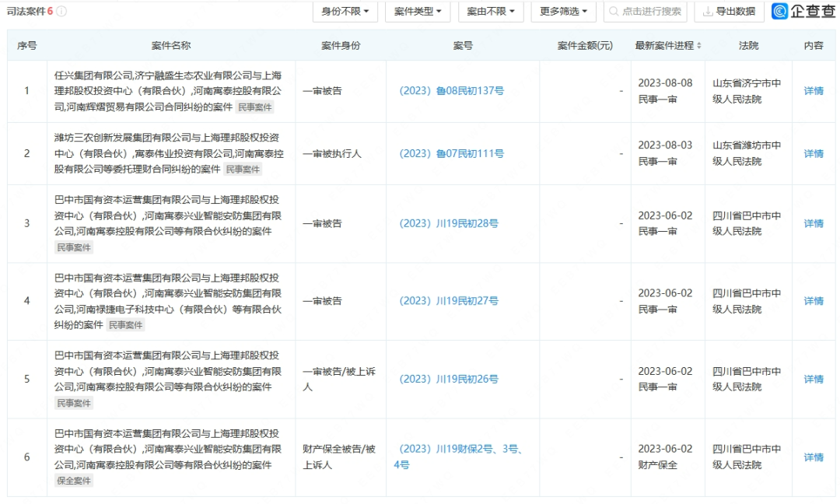Open 详情 for the 川19民初28号 case row
Screen dimensions: 840x504
click(x=814, y=223)
